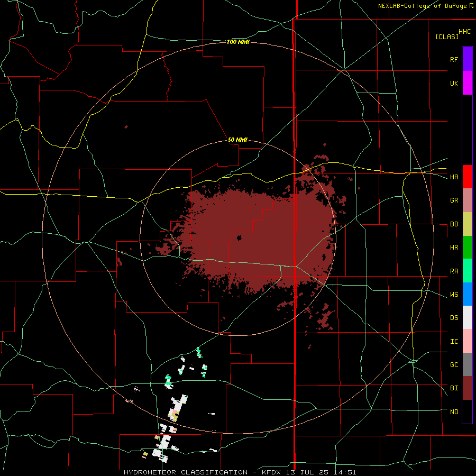This screenshot has height=476, width=476.
Task: Click the DS white legend swatch
Action: click(x=467, y=317)
